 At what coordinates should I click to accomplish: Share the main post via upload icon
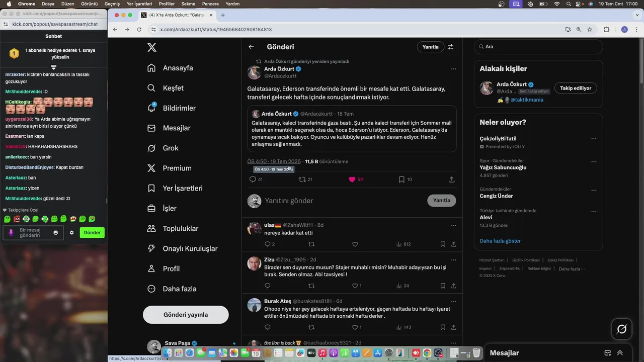point(451,179)
